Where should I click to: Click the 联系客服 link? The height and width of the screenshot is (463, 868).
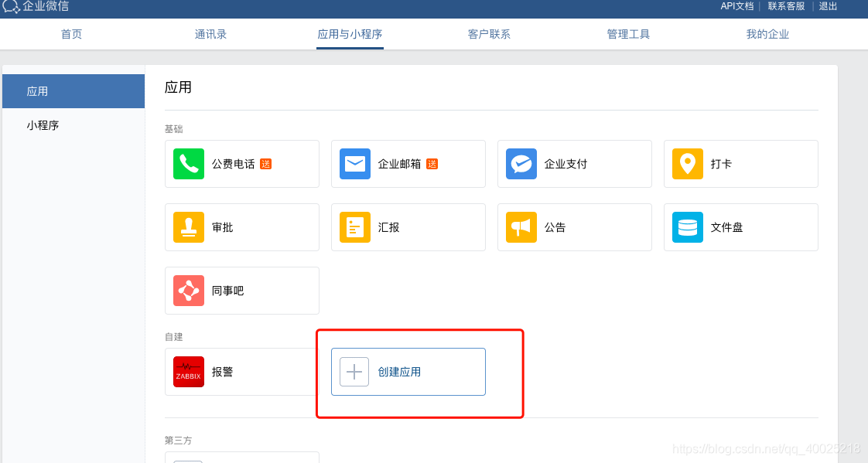point(786,6)
